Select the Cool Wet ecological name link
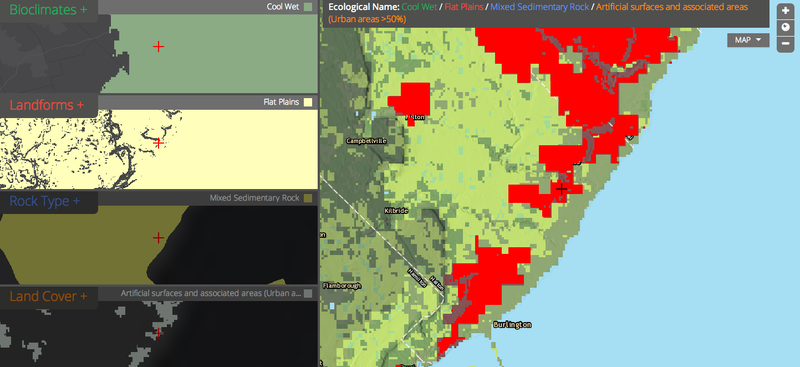 [x=420, y=7]
